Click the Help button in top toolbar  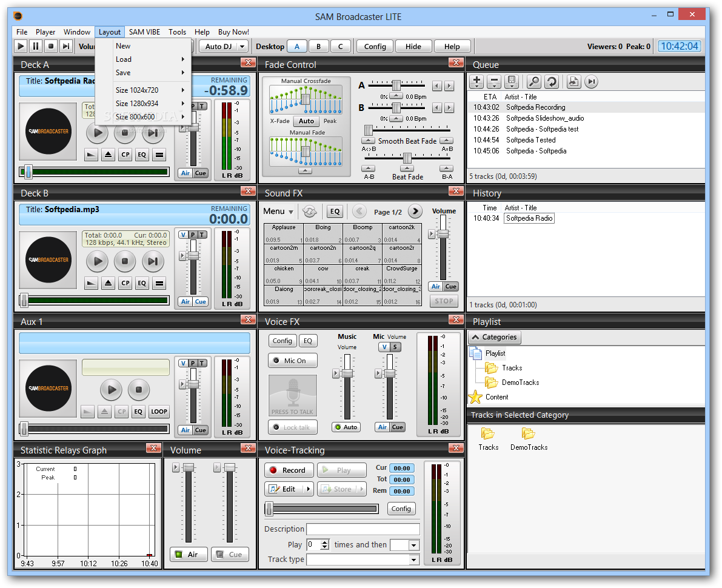tap(452, 47)
